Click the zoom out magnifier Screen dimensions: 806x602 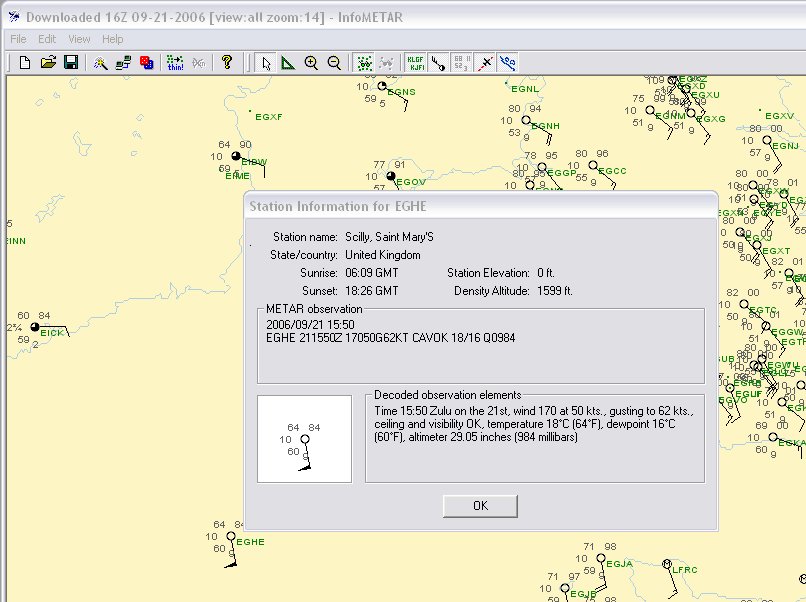click(334, 62)
